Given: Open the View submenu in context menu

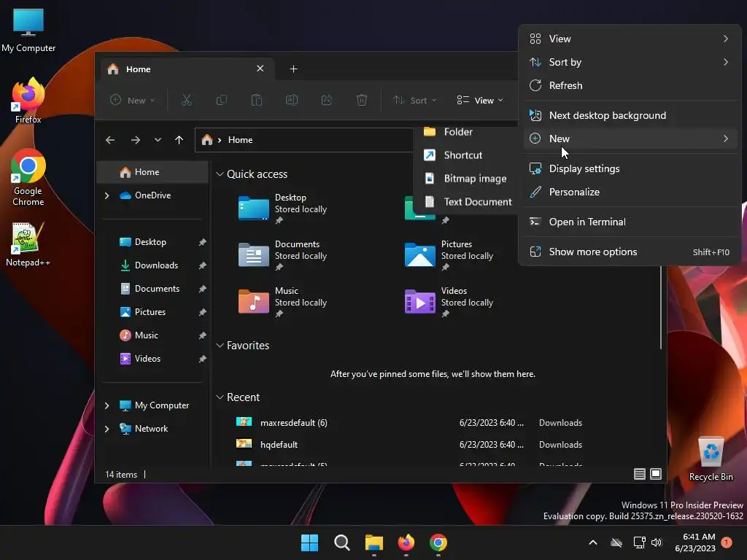Looking at the screenshot, I should click(x=630, y=39).
